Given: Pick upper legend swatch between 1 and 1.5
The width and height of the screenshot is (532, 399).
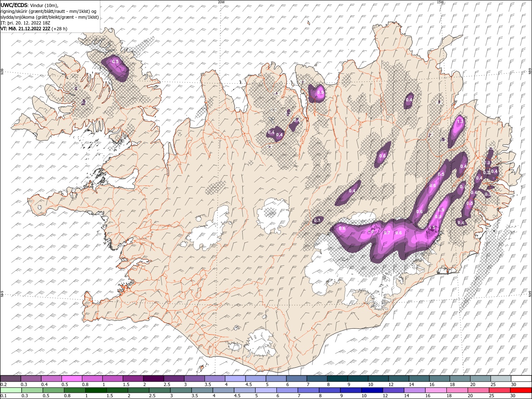Looking at the screenshot, I should coord(112,379).
